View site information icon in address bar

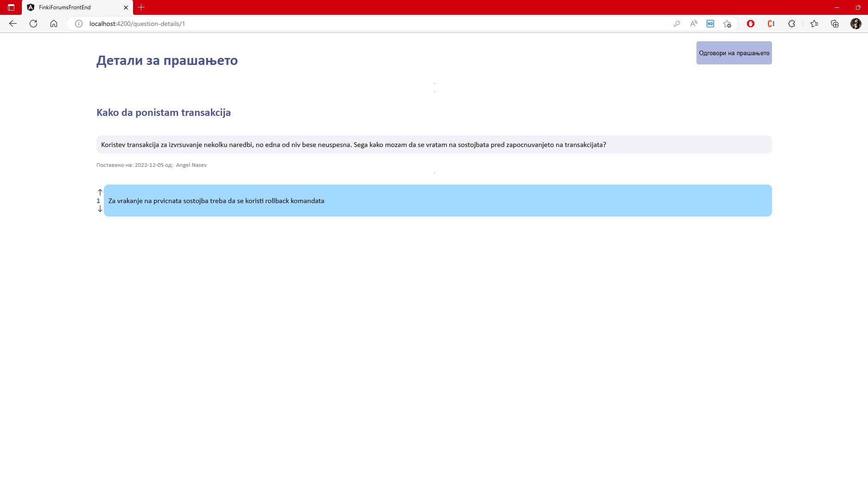pos(79,24)
